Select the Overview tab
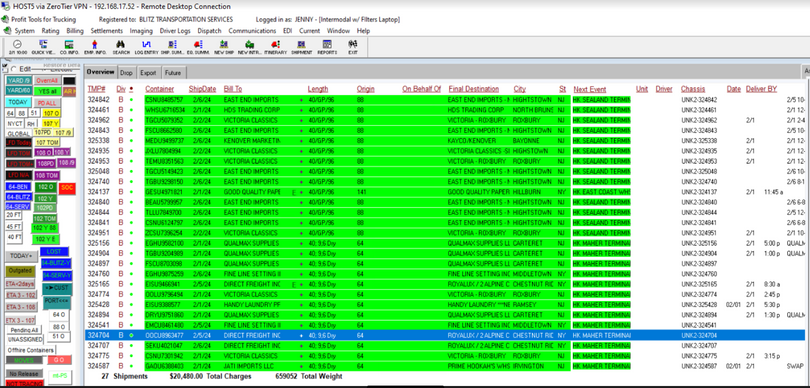810x388 pixels. pos(100,72)
